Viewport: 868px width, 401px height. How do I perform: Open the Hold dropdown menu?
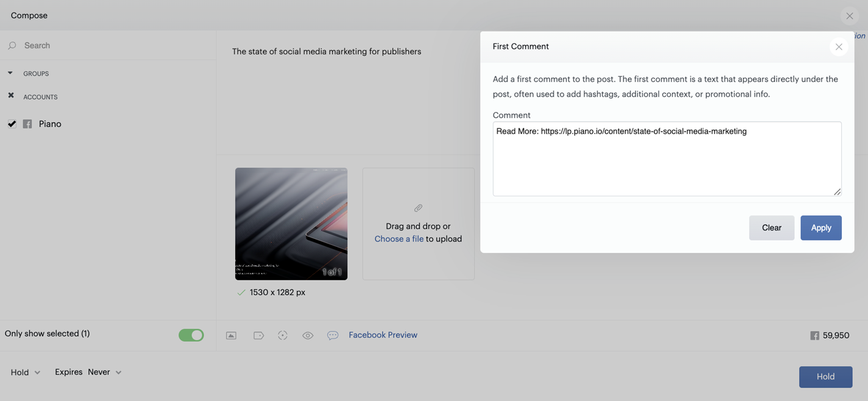pyautogui.click(x=26, y=372)
